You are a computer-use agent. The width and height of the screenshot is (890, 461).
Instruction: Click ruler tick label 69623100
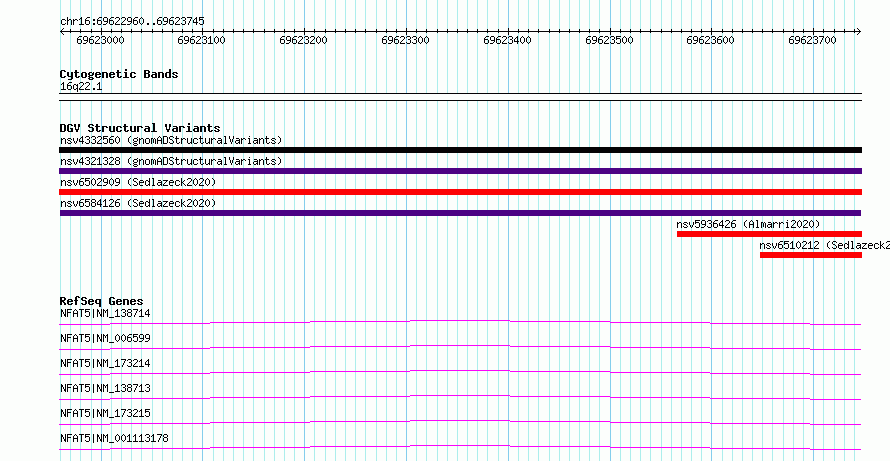201,40
